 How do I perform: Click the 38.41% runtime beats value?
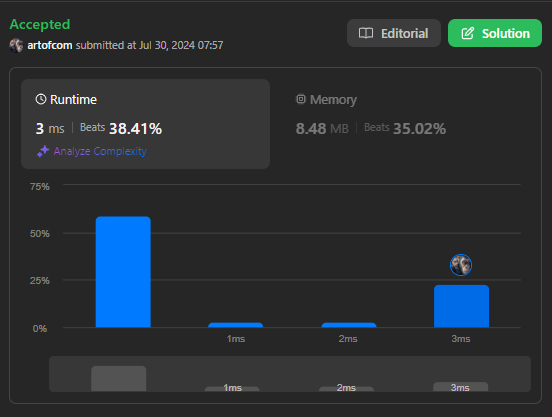(x=136, y=128)
